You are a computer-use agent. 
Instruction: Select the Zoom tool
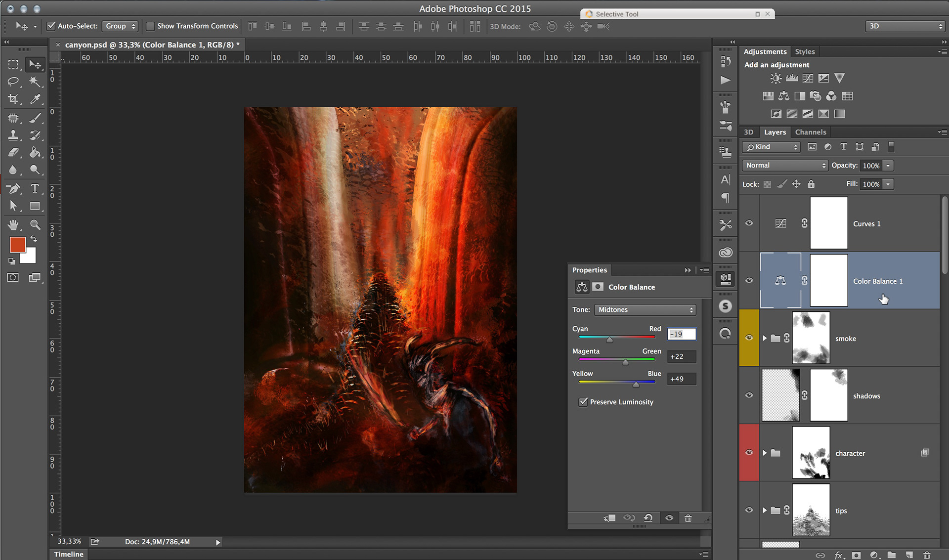point(35,225)
